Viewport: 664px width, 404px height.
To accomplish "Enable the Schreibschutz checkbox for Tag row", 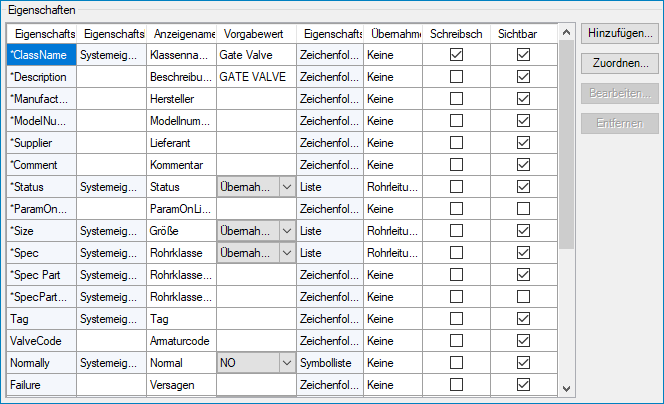I will 456,318.
